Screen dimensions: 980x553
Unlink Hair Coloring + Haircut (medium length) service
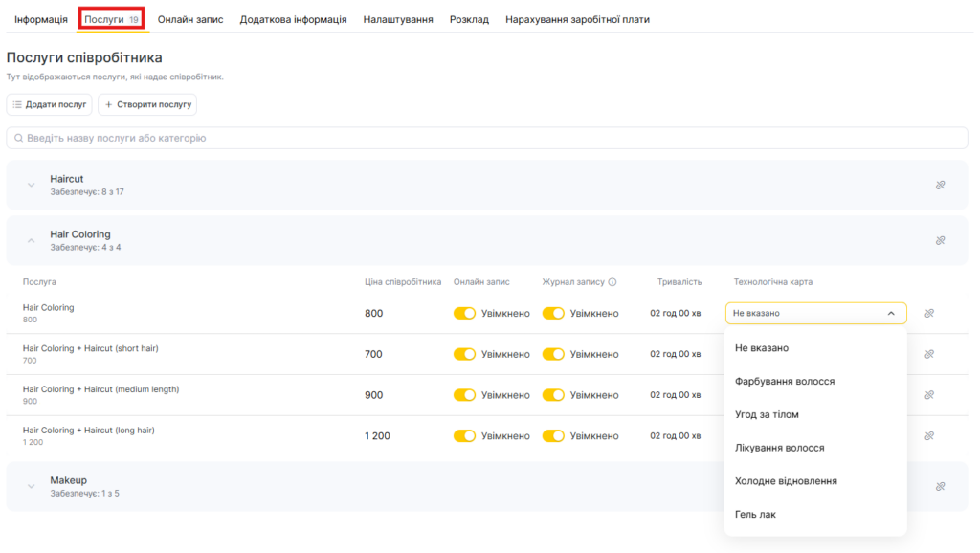coord(928,395)
